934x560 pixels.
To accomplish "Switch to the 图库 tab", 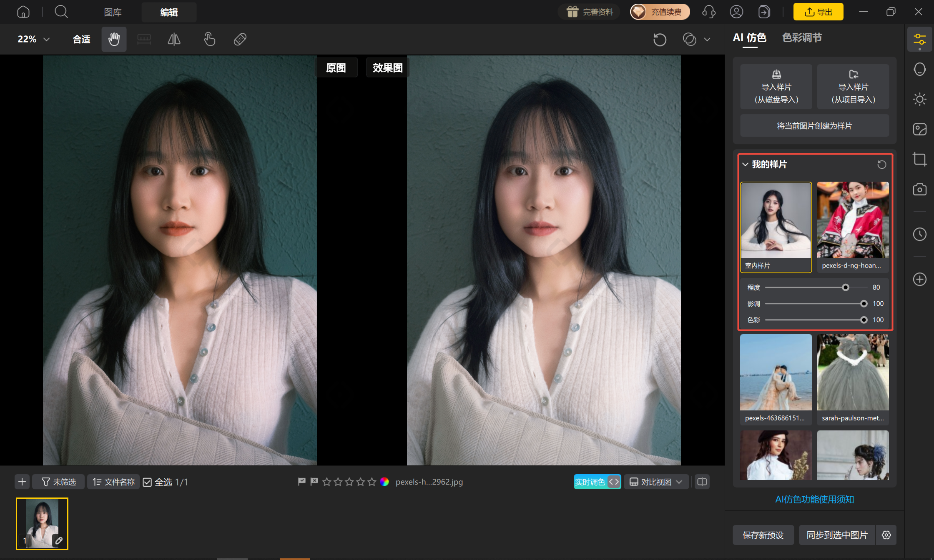I will 113,12.
